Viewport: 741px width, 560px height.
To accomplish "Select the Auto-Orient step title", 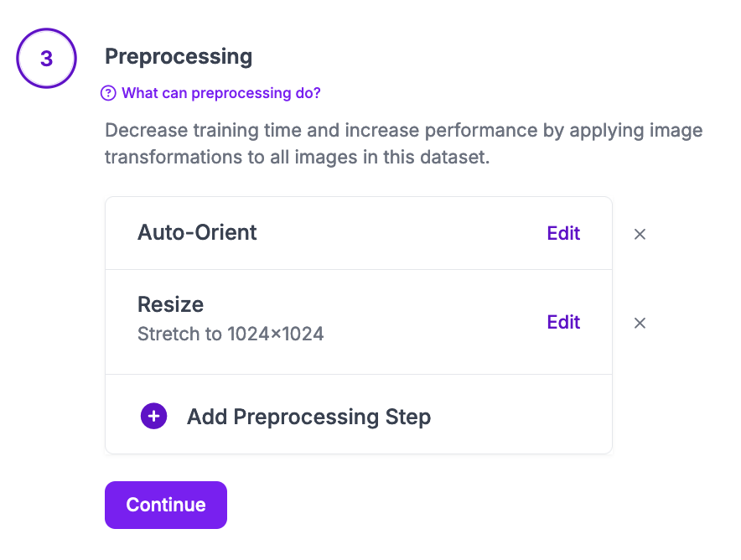I will 197,232.
